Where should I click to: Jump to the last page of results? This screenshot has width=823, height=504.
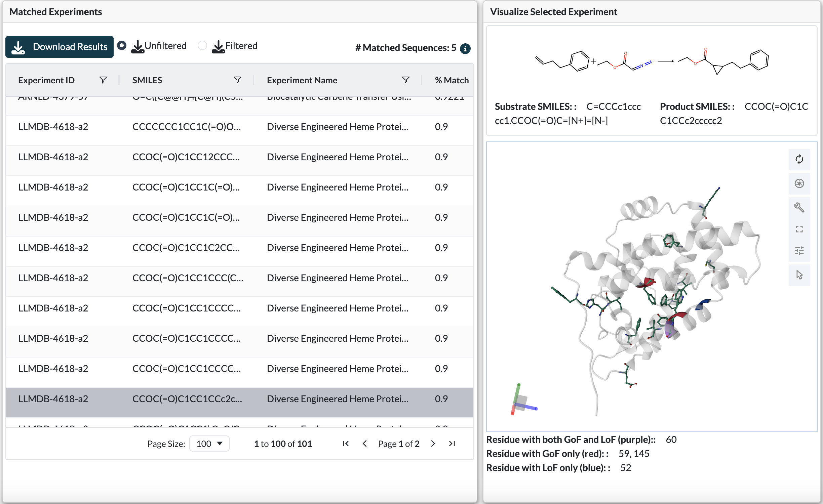452,444
